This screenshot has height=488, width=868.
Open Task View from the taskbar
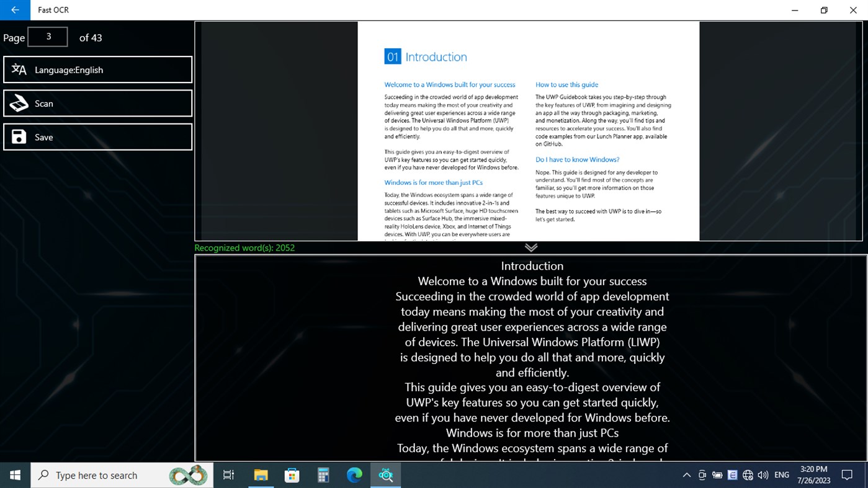tap(228, 475)
